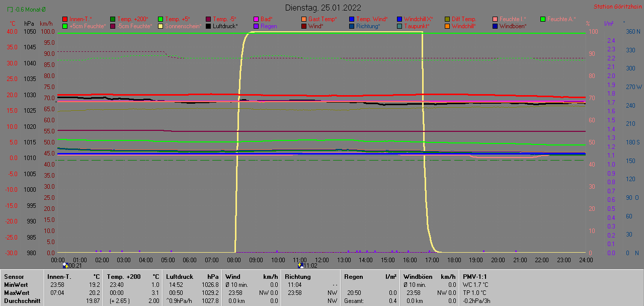Click the 90 O wind direction axis label
This screenshot has width=644, height=306.
[x=632, y=198]
